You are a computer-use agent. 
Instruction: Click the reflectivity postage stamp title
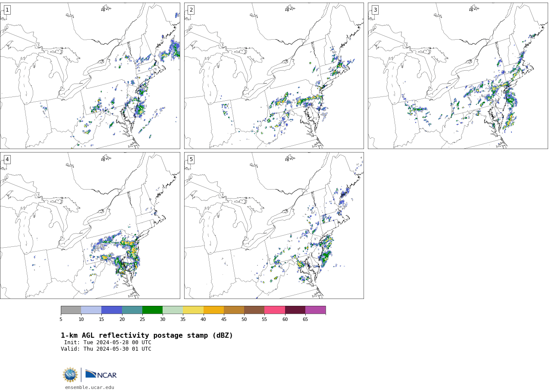147,336
